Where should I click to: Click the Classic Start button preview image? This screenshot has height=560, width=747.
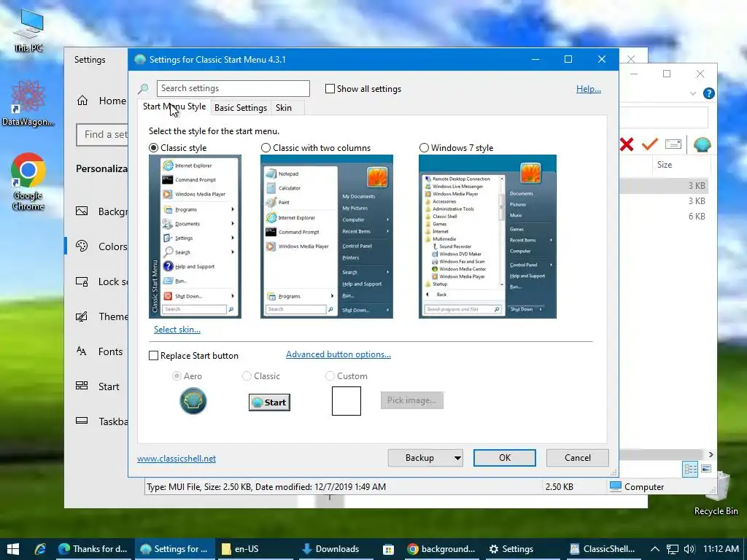point(269,402)
